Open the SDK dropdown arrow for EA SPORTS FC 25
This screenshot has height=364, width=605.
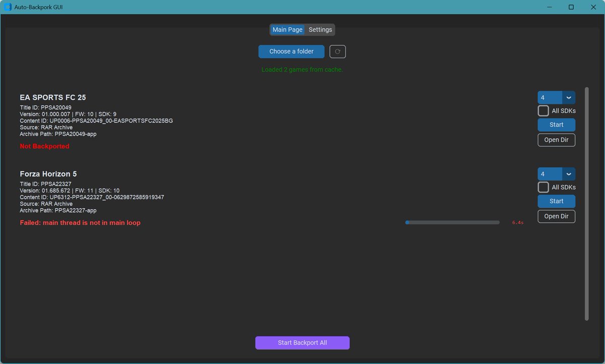pos(569,97)
